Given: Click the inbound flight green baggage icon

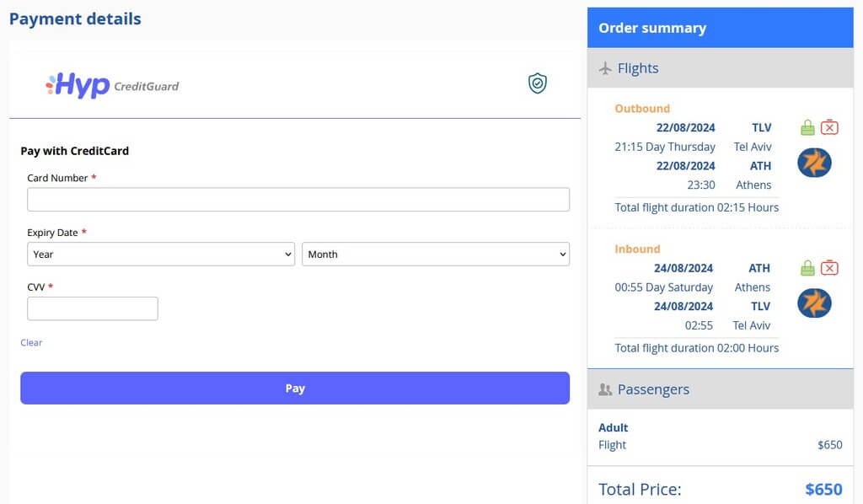Looking at the screenshot, I should click(807, 268).
